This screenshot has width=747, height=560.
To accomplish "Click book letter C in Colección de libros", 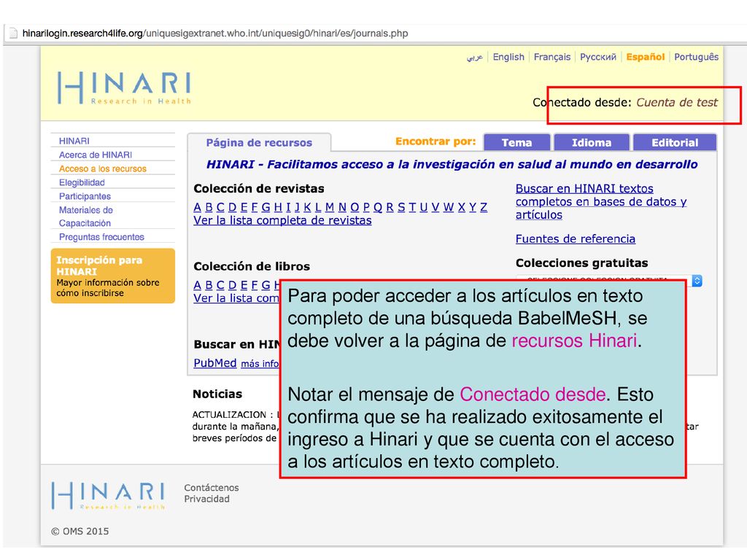I will 220,285.
